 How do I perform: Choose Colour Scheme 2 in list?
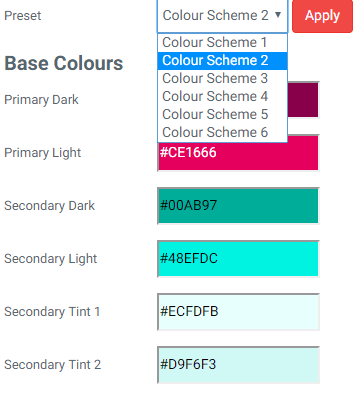pyautogui.click(x=222, y=61)
